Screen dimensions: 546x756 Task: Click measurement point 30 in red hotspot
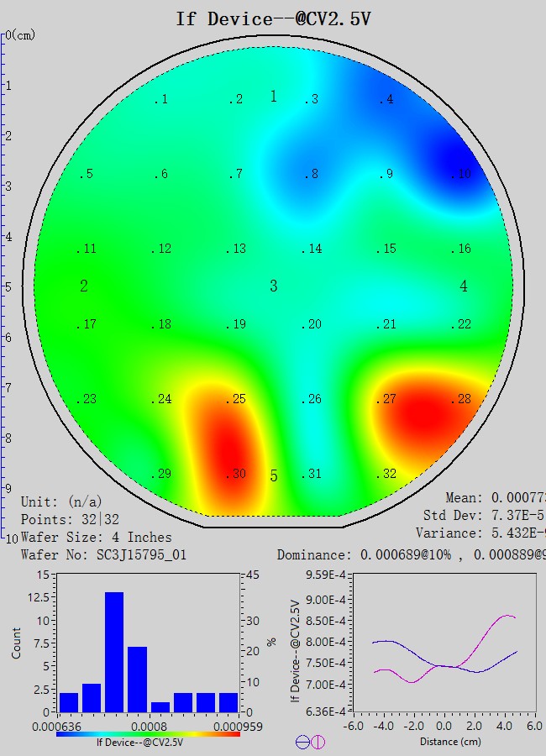pyautogui.click(x=237, y=475)
